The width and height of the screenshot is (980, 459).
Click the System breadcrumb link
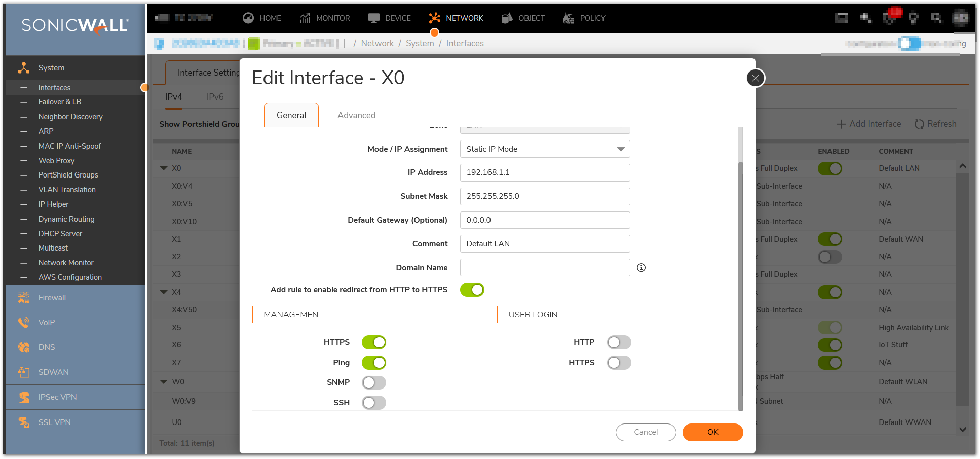(x=420, y=44)
